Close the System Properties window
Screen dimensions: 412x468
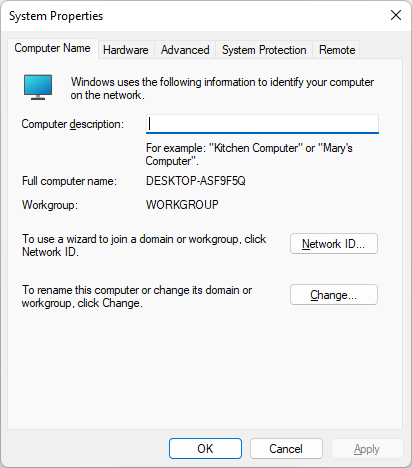pyautogui.click(x=396, y=15)
